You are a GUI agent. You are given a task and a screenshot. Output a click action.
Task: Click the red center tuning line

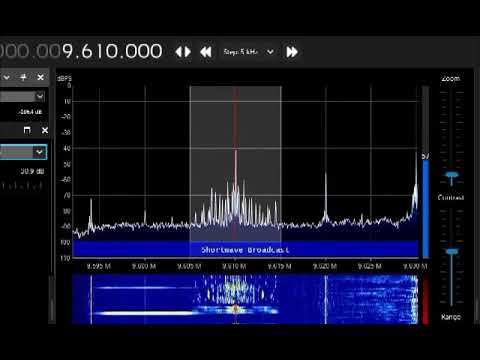tap(235, 163)
